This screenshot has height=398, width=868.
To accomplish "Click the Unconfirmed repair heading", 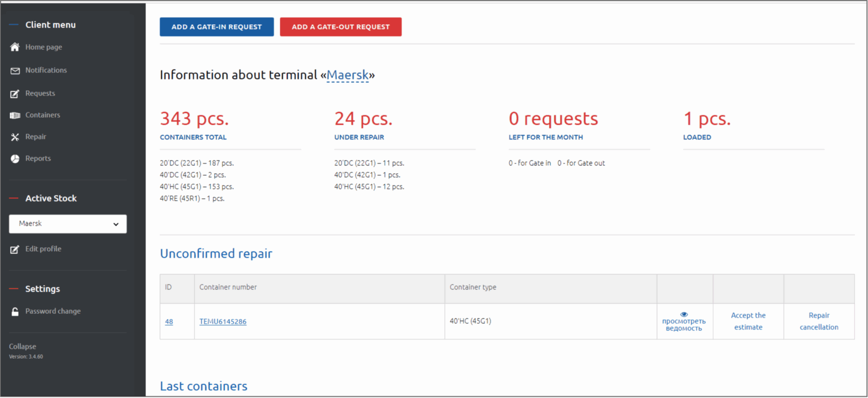I will [x=216, y=254].
